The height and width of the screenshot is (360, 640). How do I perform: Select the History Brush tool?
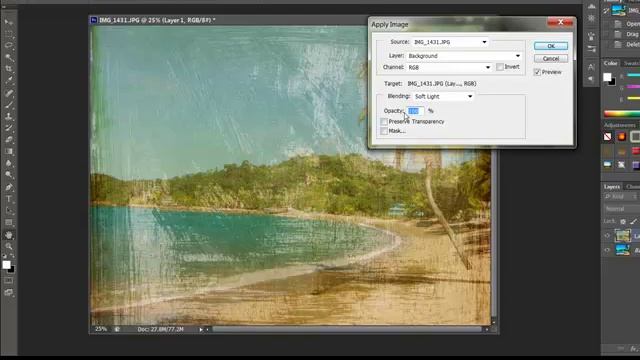(x=9, y=128)
